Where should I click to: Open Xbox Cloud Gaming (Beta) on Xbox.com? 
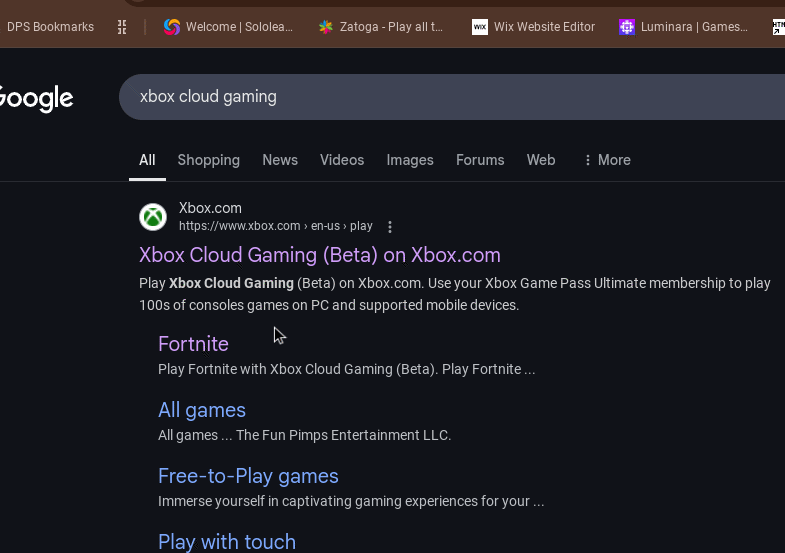point(320,255)
